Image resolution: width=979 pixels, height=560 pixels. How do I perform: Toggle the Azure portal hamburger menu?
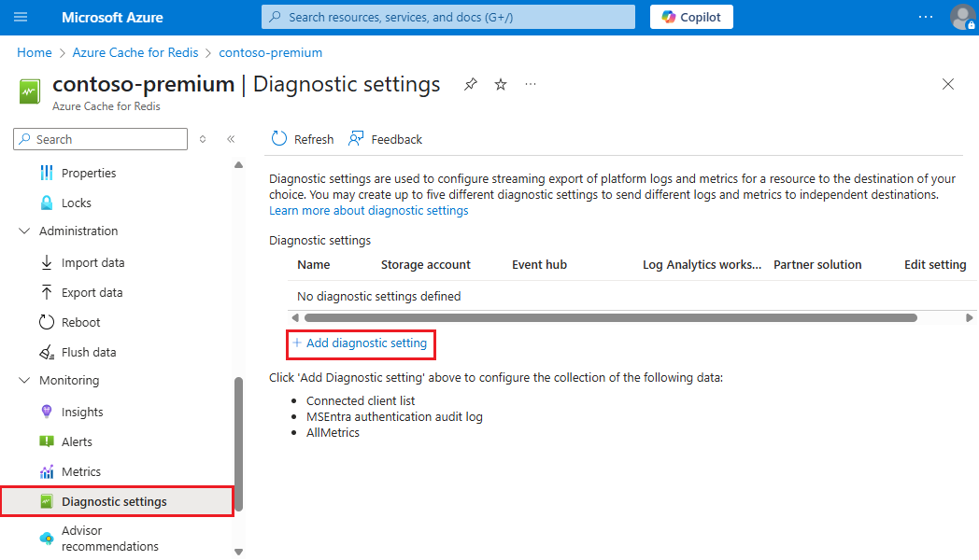point(21,16)
